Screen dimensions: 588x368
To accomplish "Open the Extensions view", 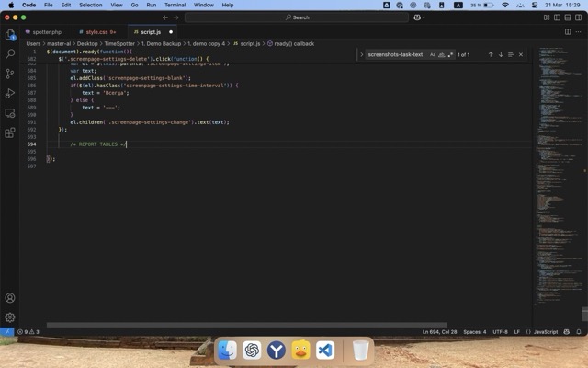I will (x=10, y=132).
